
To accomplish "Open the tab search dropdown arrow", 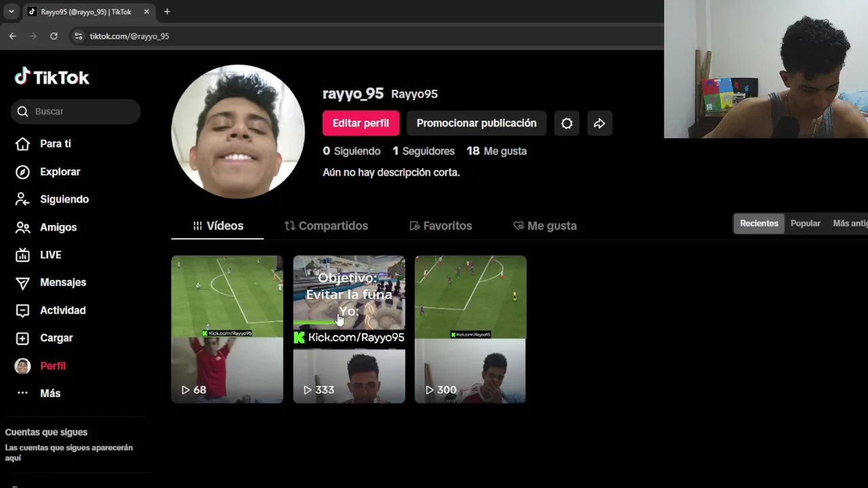I will [x=11, y=12].
